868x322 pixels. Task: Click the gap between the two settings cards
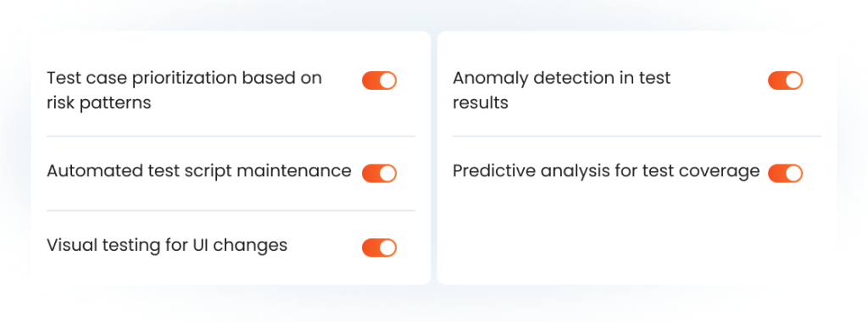(434, 158)
